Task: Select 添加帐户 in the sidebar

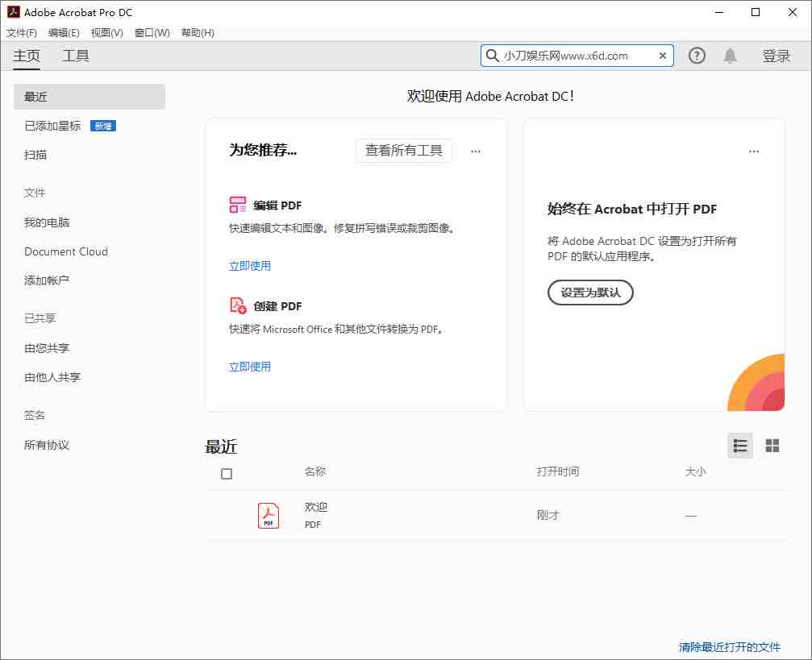Action: [x=46, y=280]
